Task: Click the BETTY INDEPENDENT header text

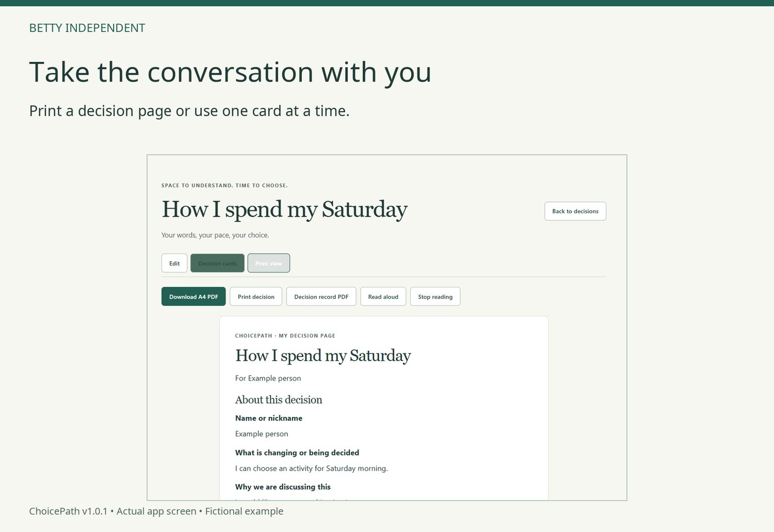Action: [x=87, y=28]
